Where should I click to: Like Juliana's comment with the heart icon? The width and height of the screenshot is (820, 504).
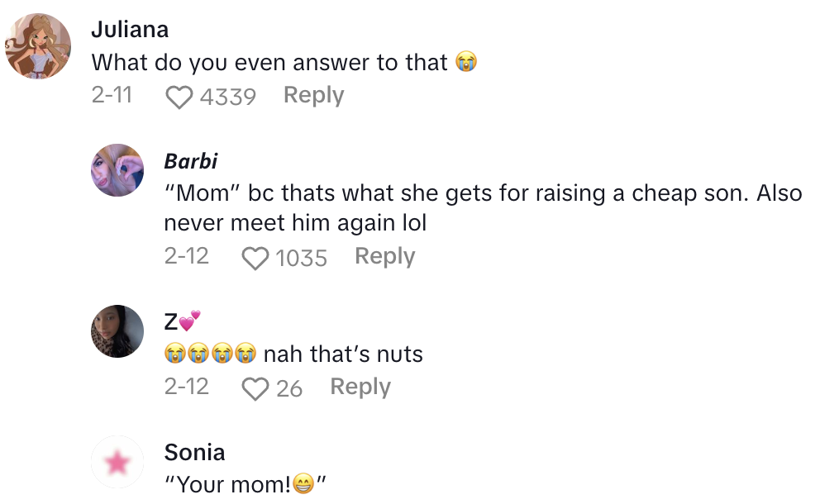click(179, 97)
